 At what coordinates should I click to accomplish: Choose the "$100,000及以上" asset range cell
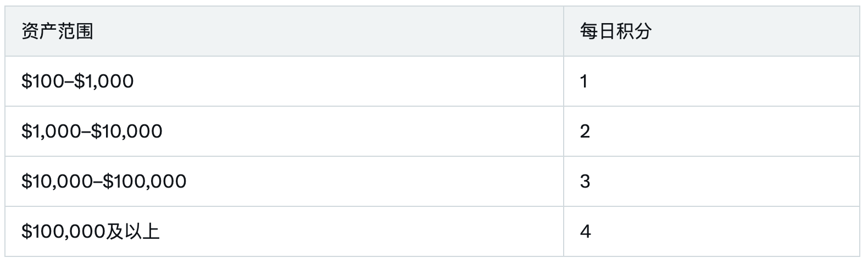click(91, 232)
